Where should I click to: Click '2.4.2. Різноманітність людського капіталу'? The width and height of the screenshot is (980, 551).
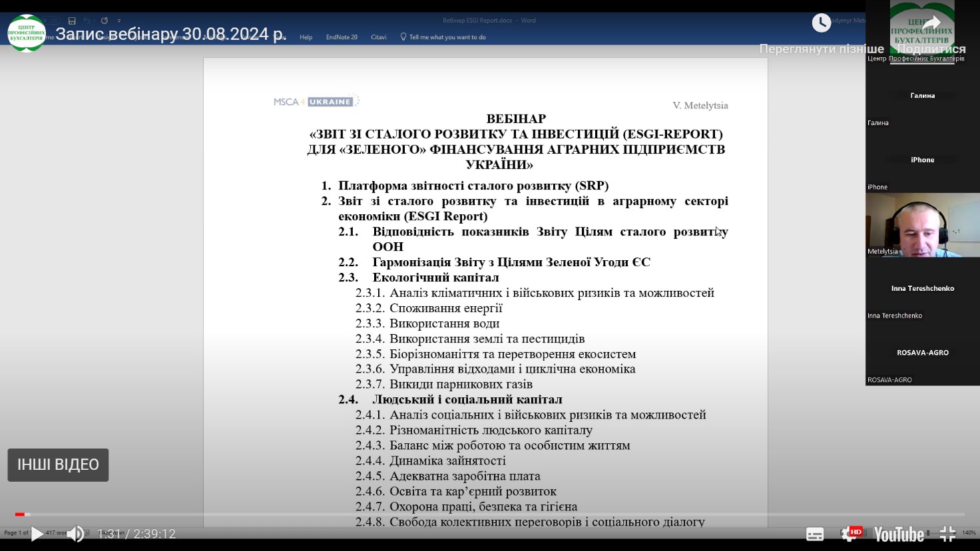474,430
